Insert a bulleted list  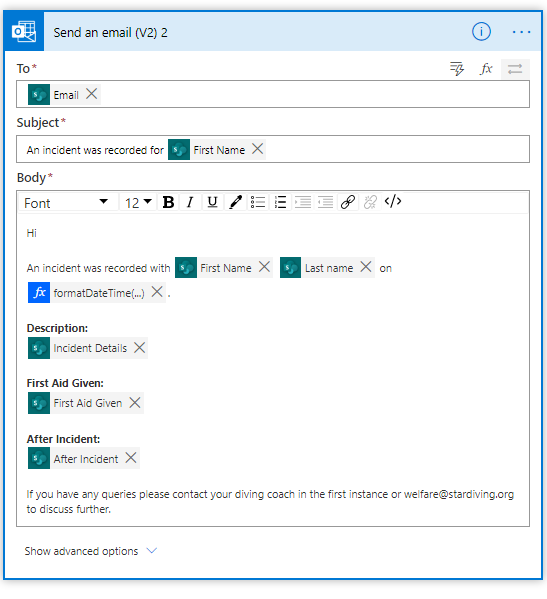(x=258, y=202)
